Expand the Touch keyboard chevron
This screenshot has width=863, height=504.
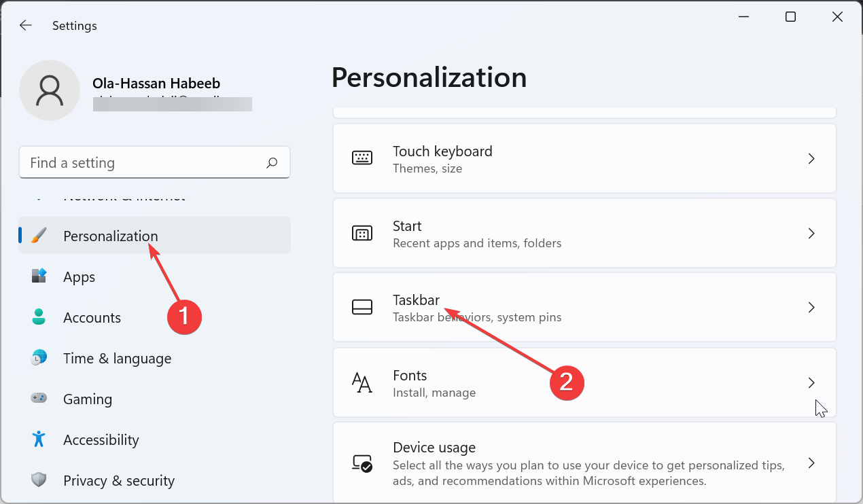(811, 159)
